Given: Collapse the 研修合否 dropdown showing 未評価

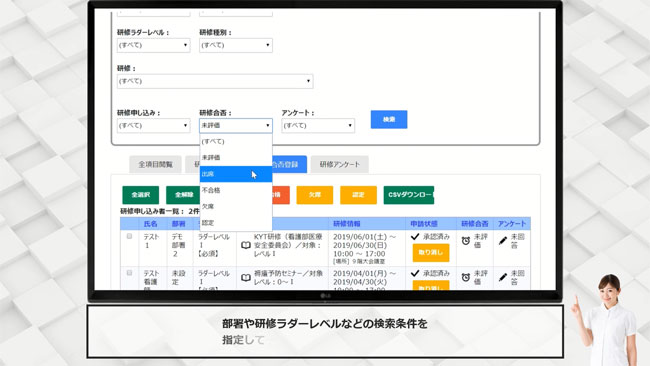Looking at the screenshot, I should tap(236, 126).
